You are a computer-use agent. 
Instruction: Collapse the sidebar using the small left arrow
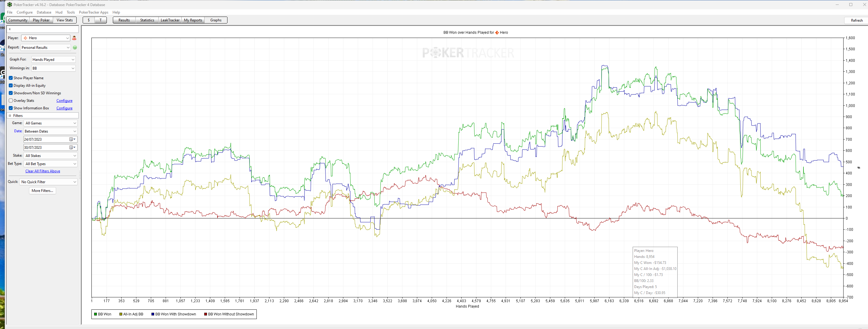click(9, 29)
